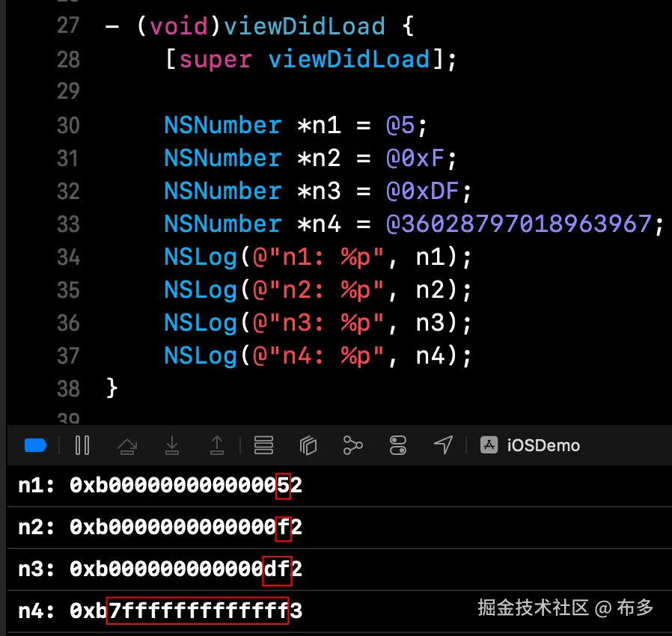Select console output 0xb000000000000052

tap(186, 486)
